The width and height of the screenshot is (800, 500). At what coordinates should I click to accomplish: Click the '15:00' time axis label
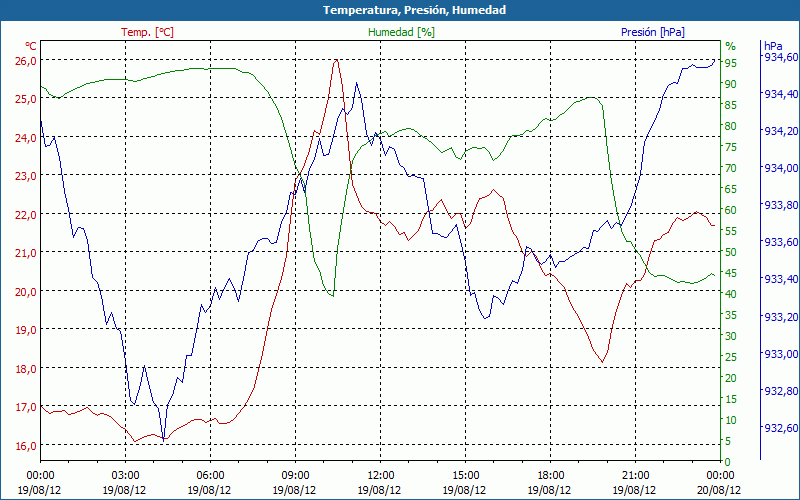tap(465, 477)
